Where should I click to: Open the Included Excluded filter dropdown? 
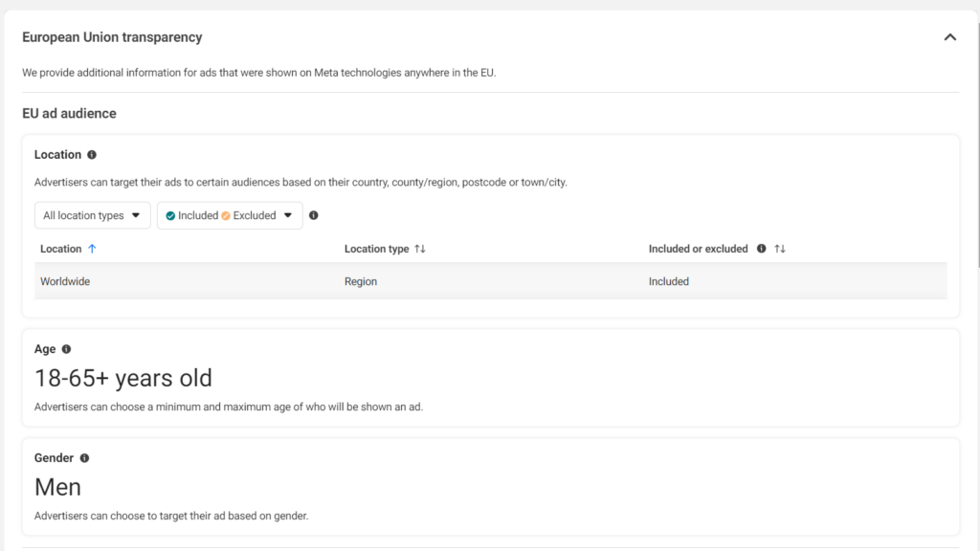[x=230, y=215]
